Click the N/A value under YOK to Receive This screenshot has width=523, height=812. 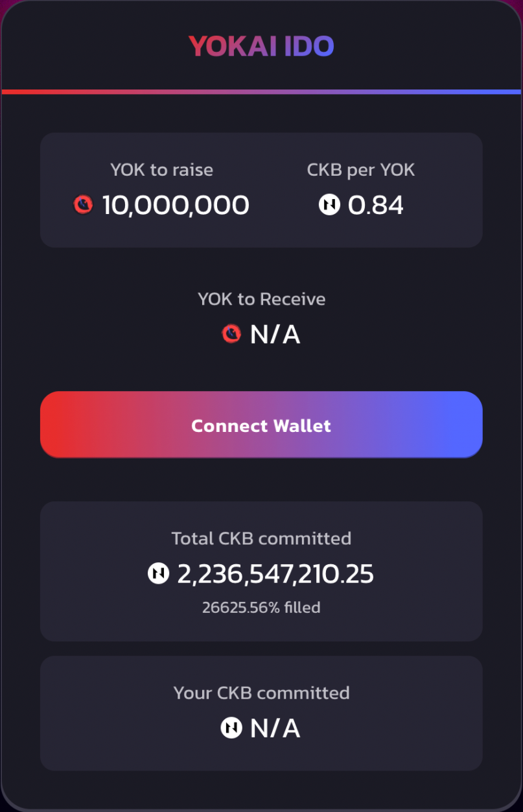pyautogui.click(x=275, y=335)
